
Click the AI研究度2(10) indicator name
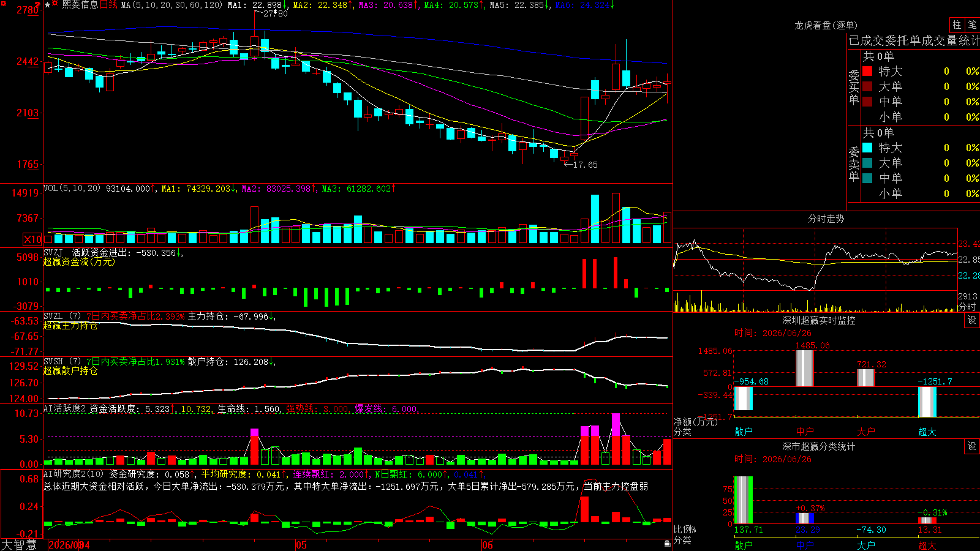(73, 474)
